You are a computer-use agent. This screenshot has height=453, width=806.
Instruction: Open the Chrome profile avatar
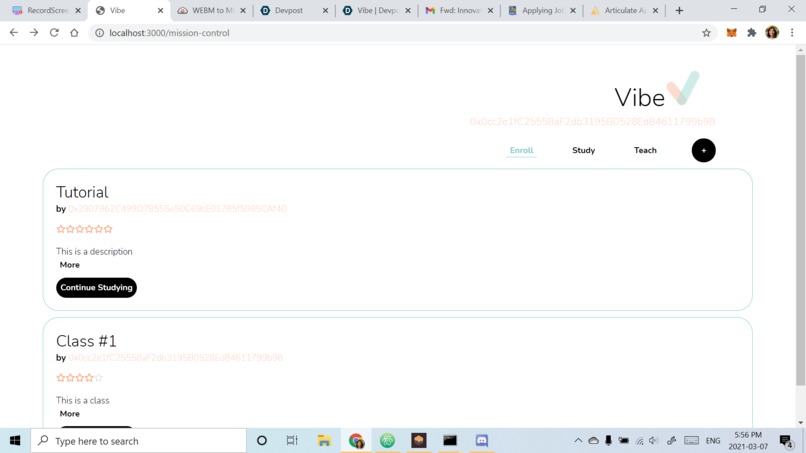pyautogui.click(x=772, y=32)
